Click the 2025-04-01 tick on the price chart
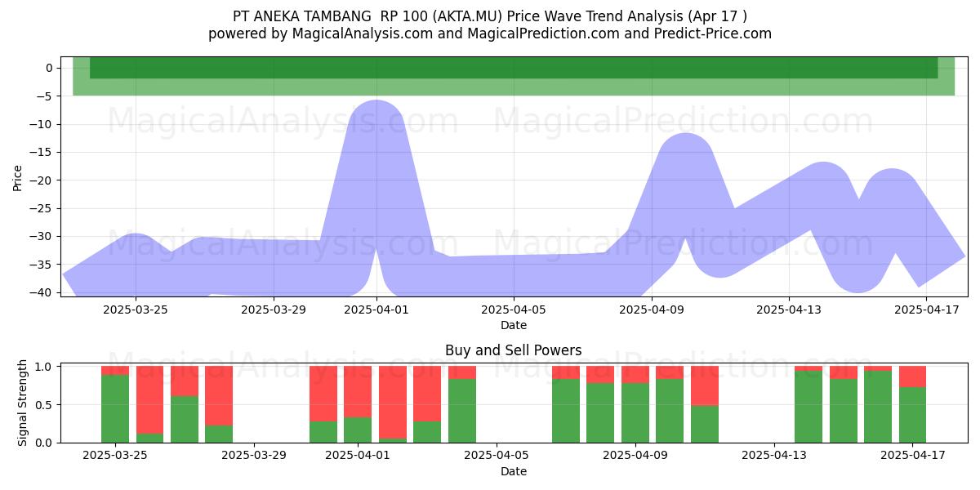Viewport: 980px width, 490px height. coord(376,310)
